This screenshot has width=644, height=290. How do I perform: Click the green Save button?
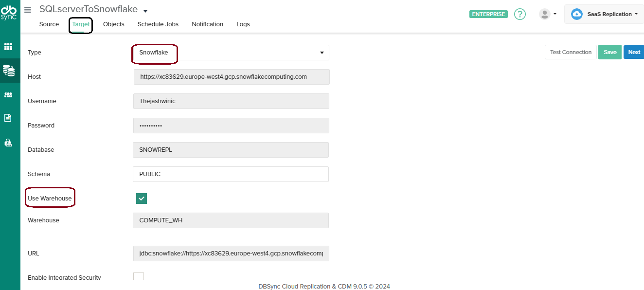(609, 52)
